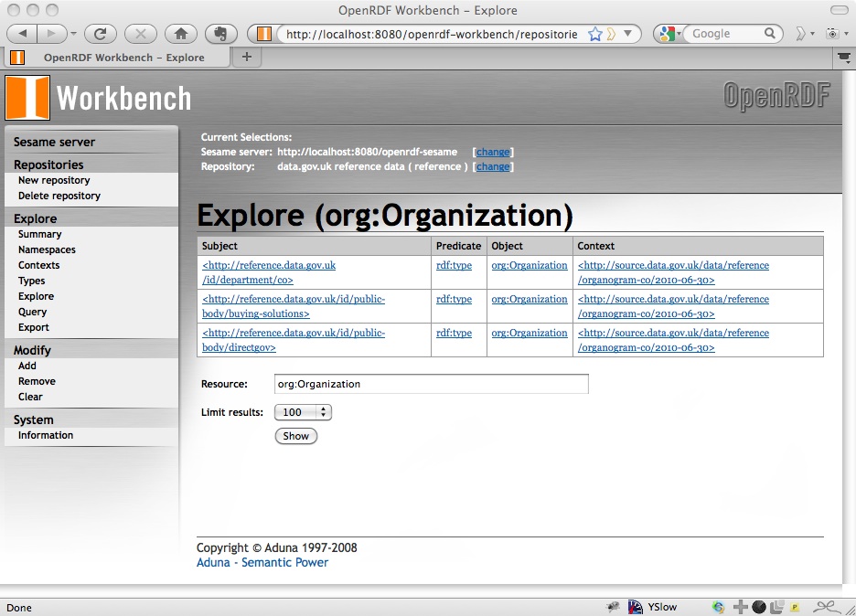Open Summary under Explore
The width and height of the screenshot is (856, 616).
click(x=40, y=234)
